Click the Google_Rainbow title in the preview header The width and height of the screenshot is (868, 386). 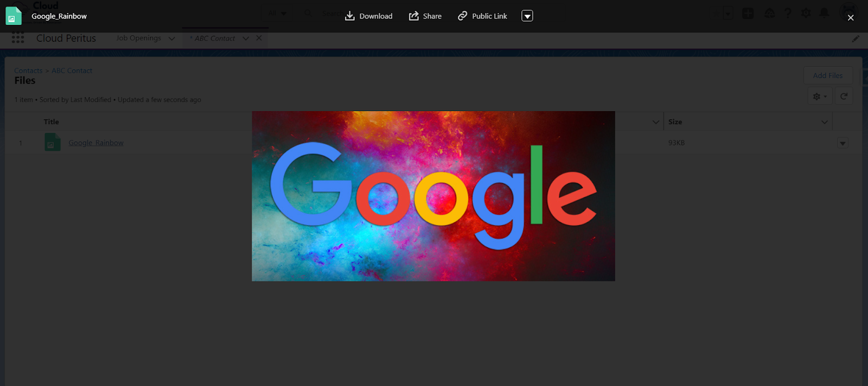pos(59,16)
